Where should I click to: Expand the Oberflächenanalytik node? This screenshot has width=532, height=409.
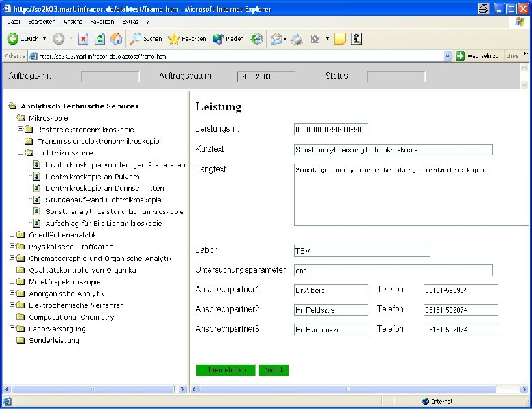coord(12,234)
